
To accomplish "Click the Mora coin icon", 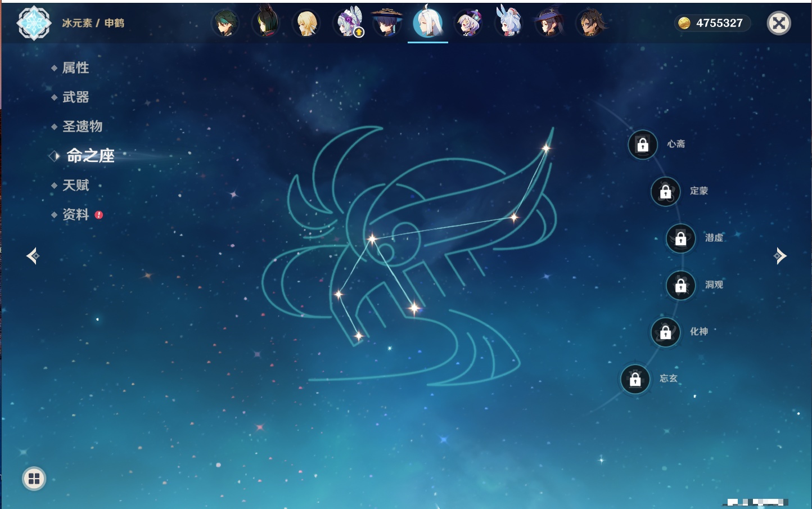I will coord(684,23).
